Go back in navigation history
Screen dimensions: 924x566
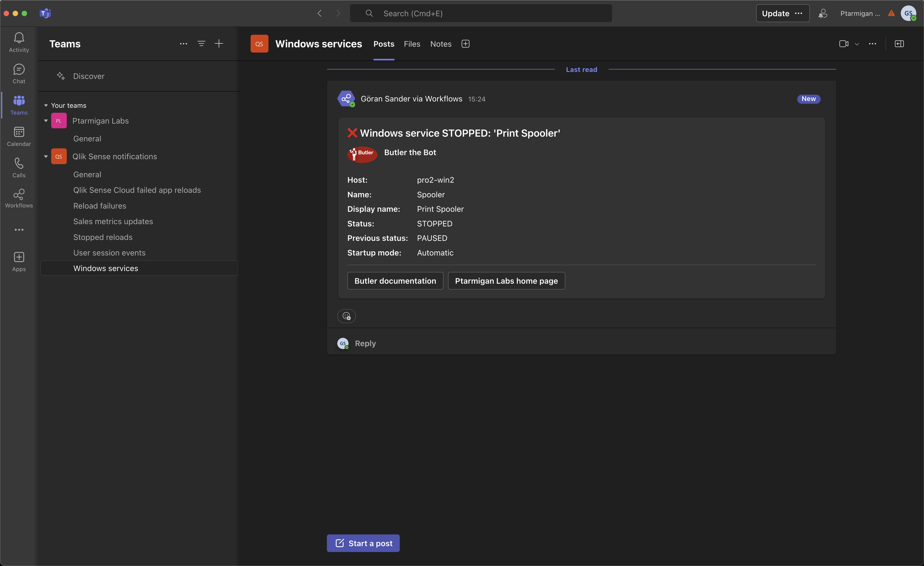pyautogui.click(x=319, y=14)
